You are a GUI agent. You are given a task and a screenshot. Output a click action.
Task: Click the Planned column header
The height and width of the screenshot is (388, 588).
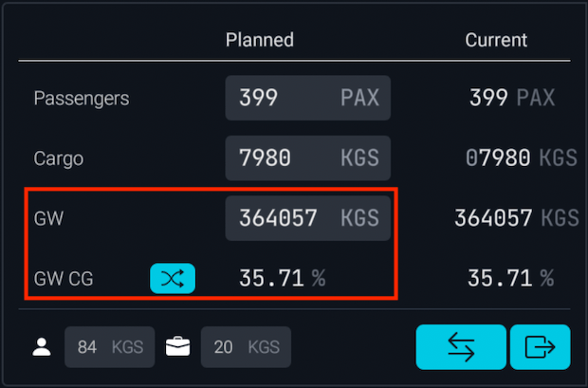click(x=259, y=40)
